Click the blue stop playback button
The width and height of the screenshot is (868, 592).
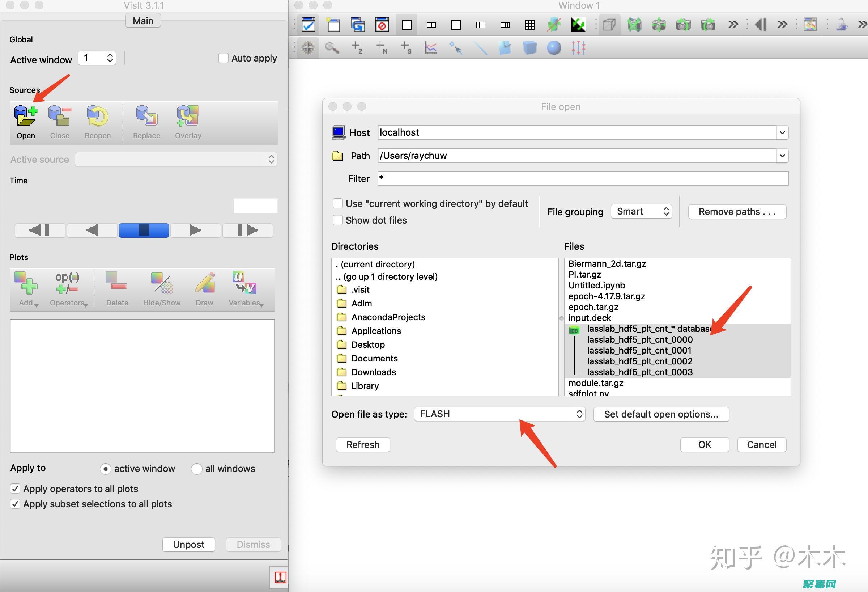pyautogui.click(x=144, y=230)
